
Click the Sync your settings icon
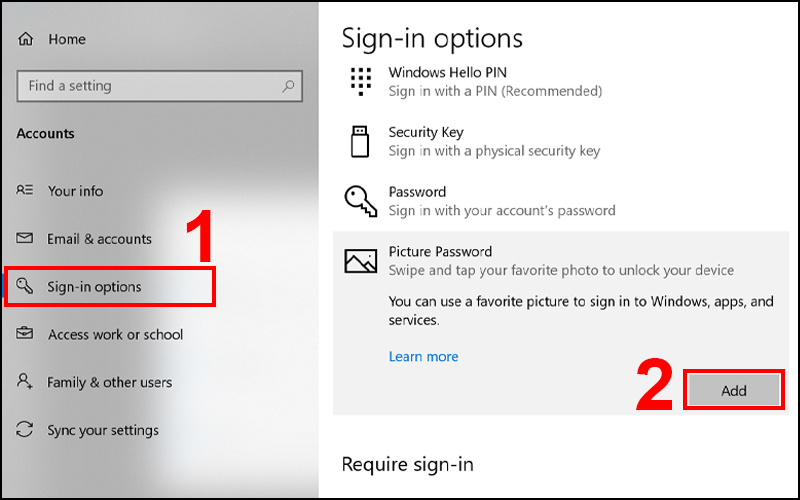[26, 430]
